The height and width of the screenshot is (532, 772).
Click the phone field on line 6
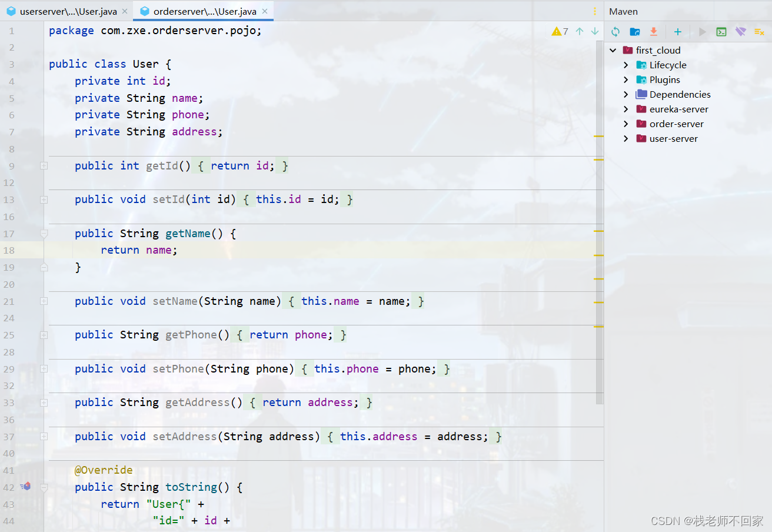tap(188, 115)
